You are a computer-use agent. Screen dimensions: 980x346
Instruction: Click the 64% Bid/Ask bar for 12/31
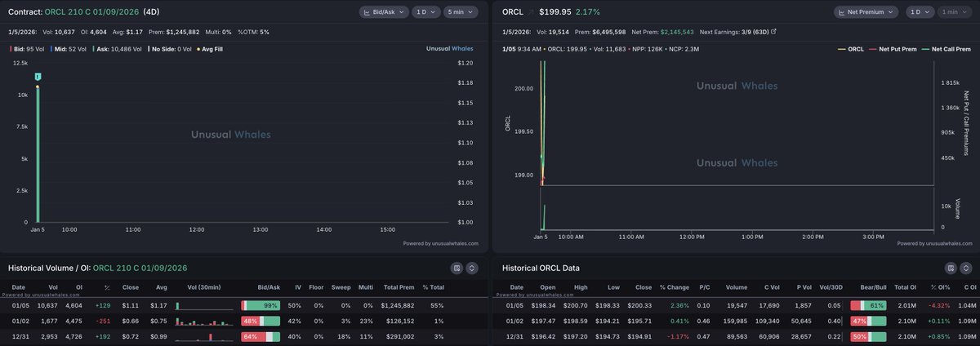261,335
